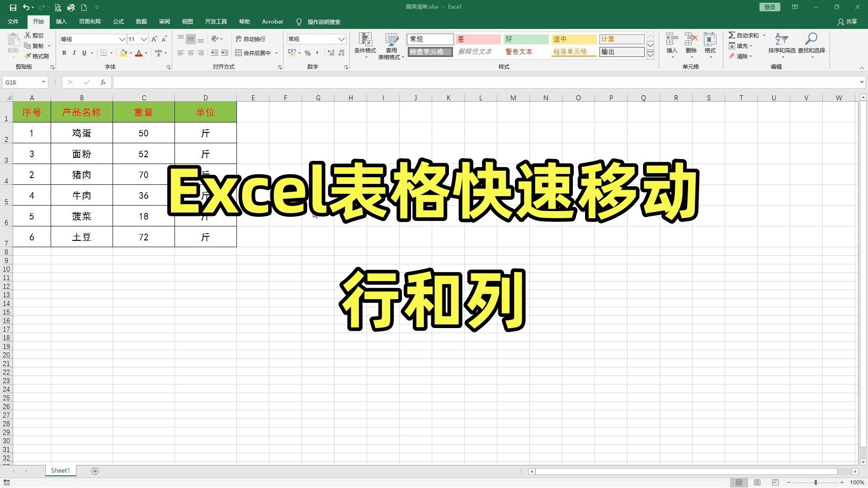Image resolution: width=868 pixels, height=488 pixels.
Task: Click the increase font size icon
Action: [154, 39]
